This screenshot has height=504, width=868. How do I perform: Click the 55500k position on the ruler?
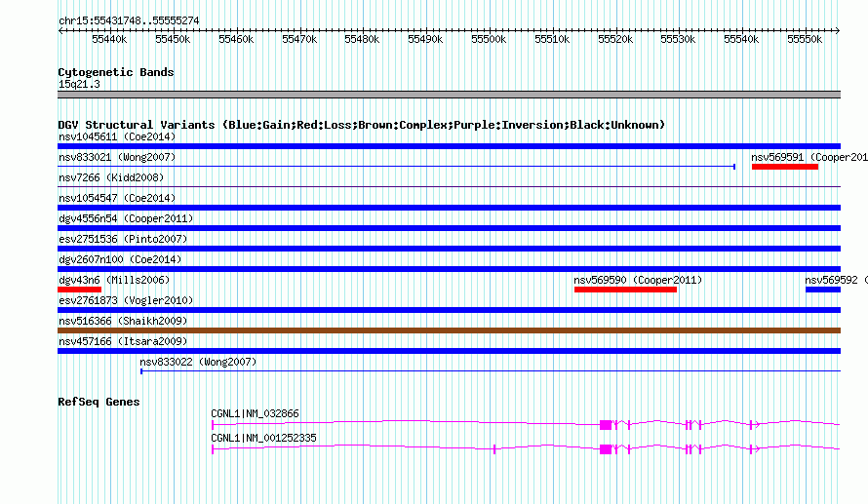click(x=489, y=39)
